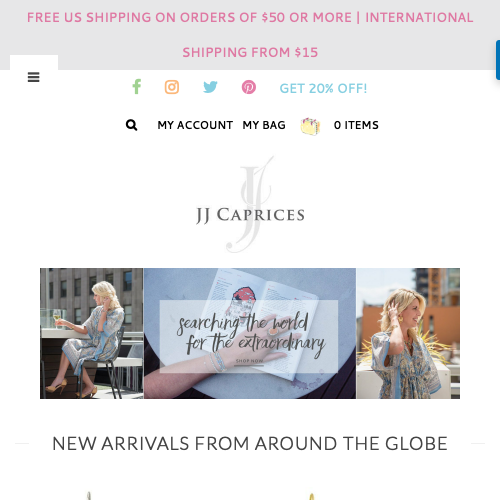
Task: Open the Pinterest icon link
Action: (x=249, y=87)
